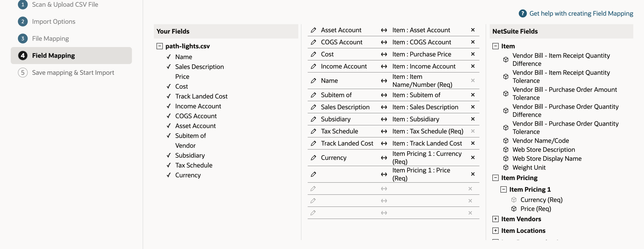Click the cube icon next to Vendor Name/Code
644x249 pixels.
point(506,141)
